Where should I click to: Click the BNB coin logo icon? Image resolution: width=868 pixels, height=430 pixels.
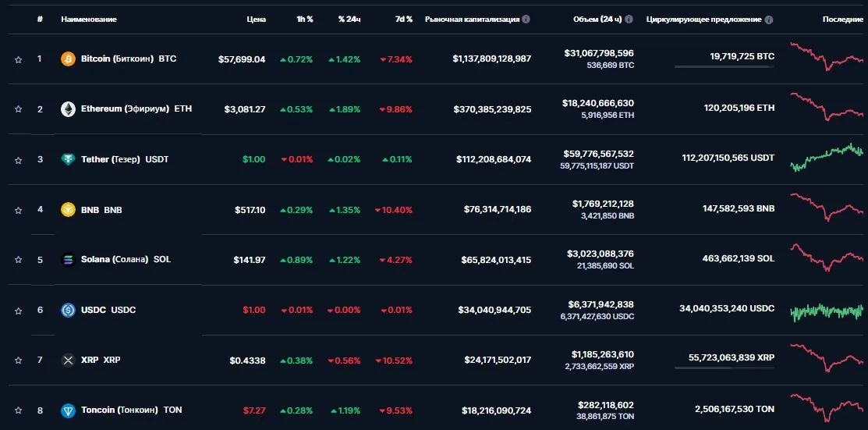point(68,210)
